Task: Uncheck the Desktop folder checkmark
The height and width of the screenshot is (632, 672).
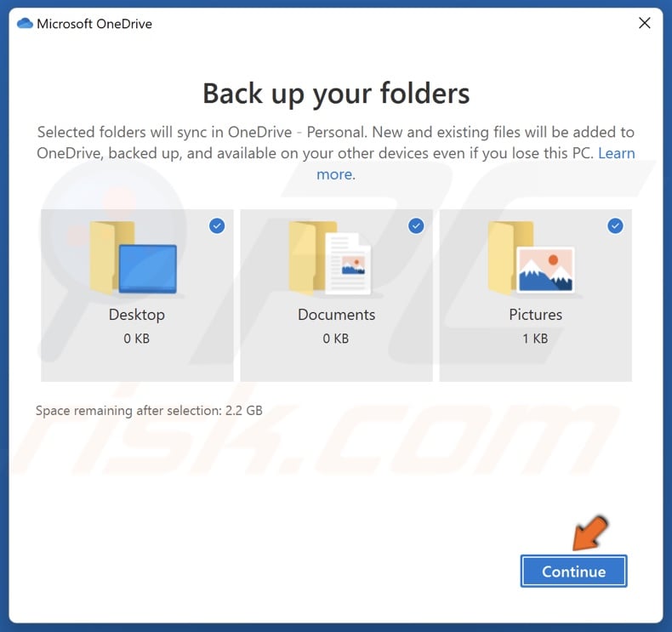Action: click(217, 226)
